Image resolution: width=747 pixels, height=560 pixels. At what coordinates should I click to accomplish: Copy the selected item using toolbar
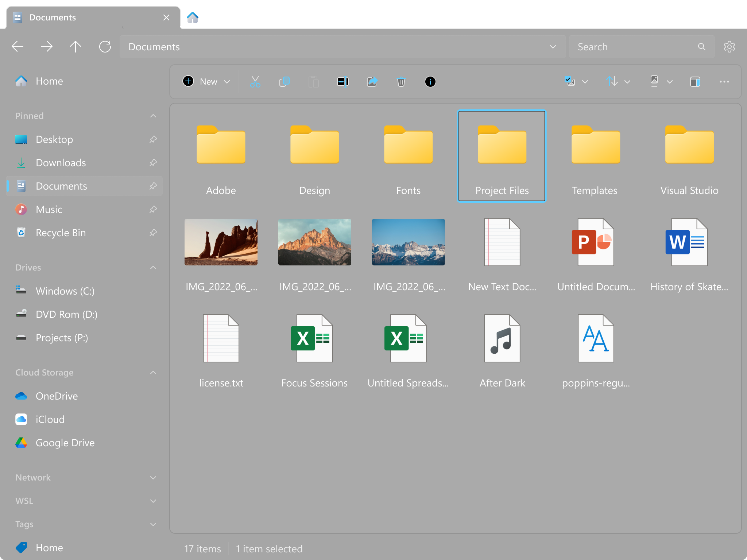pos(284,82)
